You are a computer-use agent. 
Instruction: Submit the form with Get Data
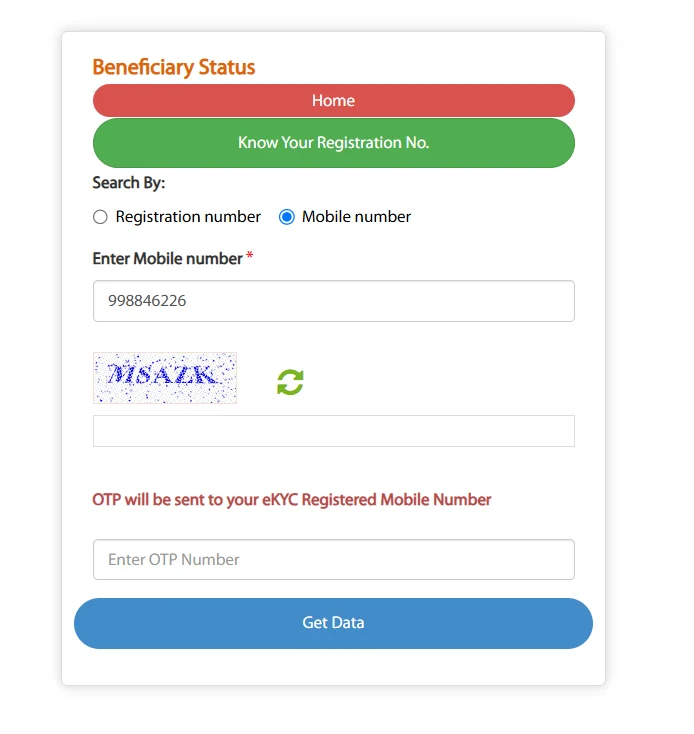click(333, 623)
